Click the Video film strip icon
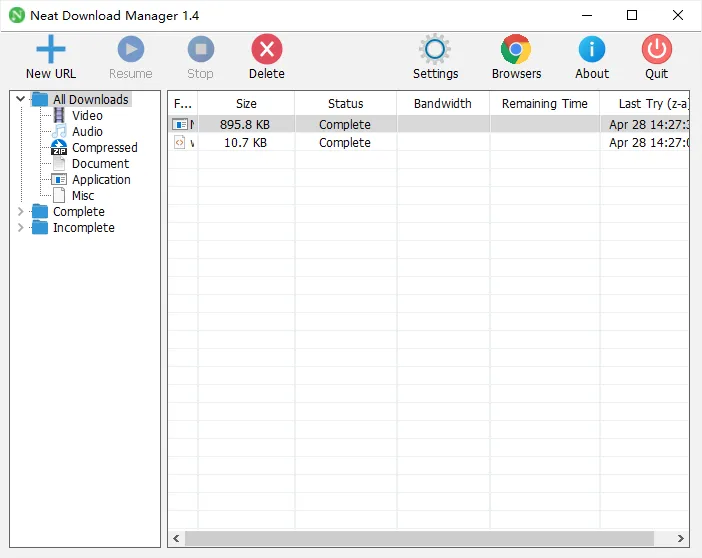 59,115
